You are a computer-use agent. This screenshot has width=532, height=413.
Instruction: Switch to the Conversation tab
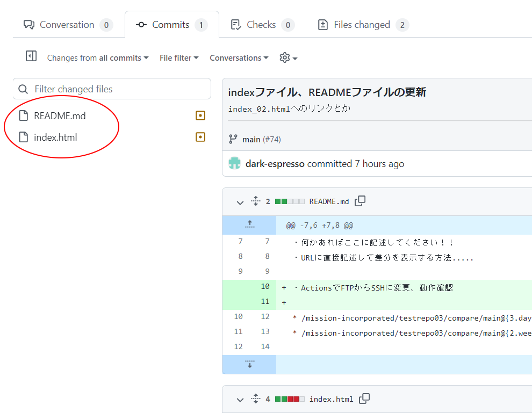tap(68, 25)
